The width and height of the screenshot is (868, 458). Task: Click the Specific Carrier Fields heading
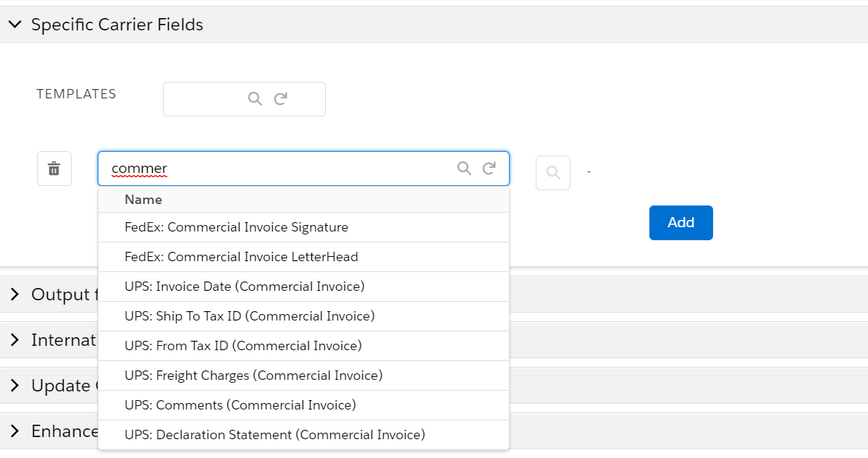click(117, 25)
